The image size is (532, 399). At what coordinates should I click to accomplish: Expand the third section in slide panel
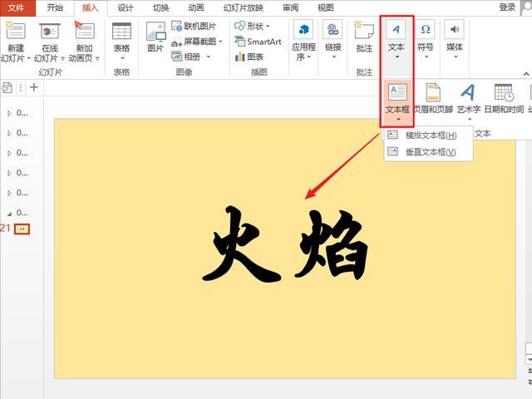click(9, 153)
